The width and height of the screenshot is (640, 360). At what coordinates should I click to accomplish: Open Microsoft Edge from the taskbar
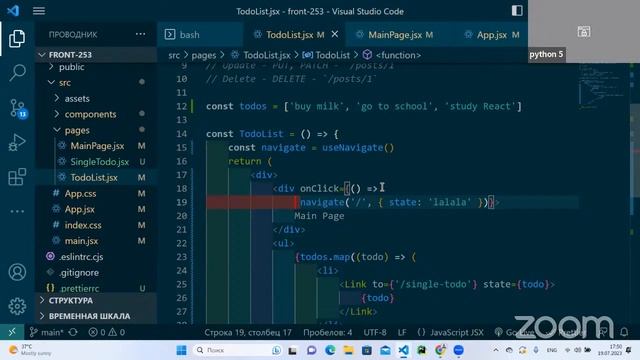(330, 350)
